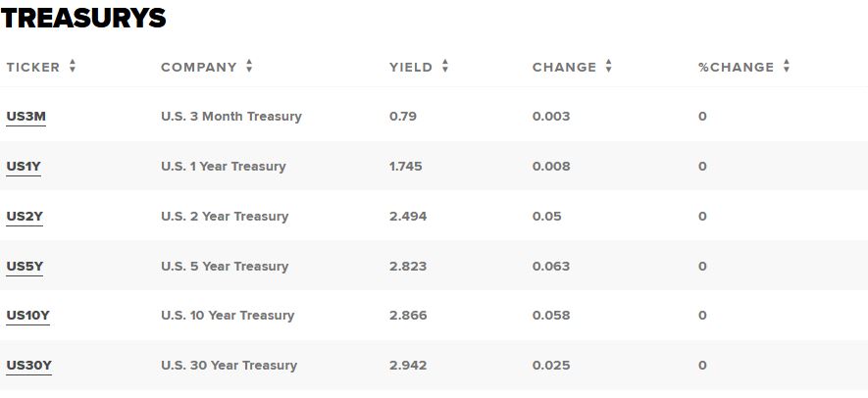This screenshot has width=868, height=398.
Task: Sort treasuries by Yield arrows icon
Action: (x=445, y=67)
